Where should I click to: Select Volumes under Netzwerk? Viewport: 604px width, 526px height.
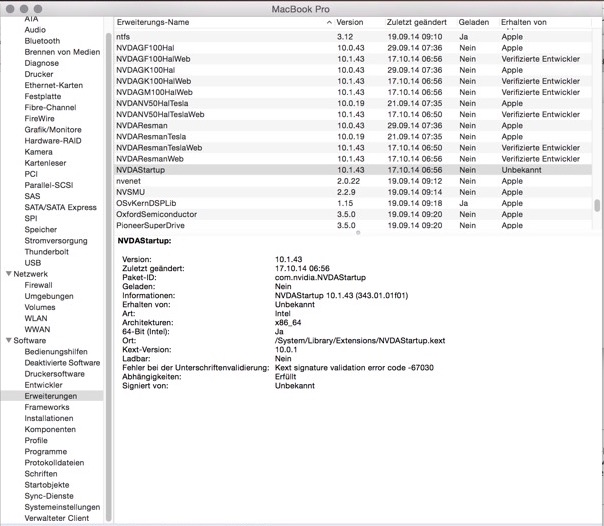[40, 307]
